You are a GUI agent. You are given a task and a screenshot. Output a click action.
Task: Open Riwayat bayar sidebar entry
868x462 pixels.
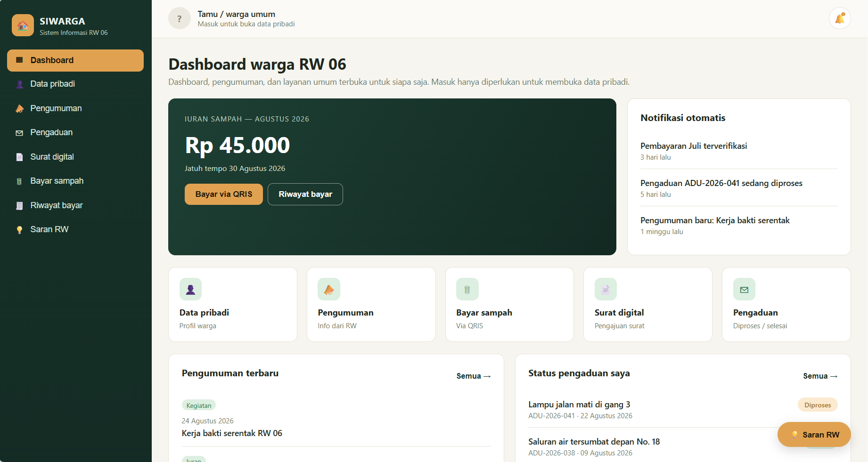pos(75,205)
